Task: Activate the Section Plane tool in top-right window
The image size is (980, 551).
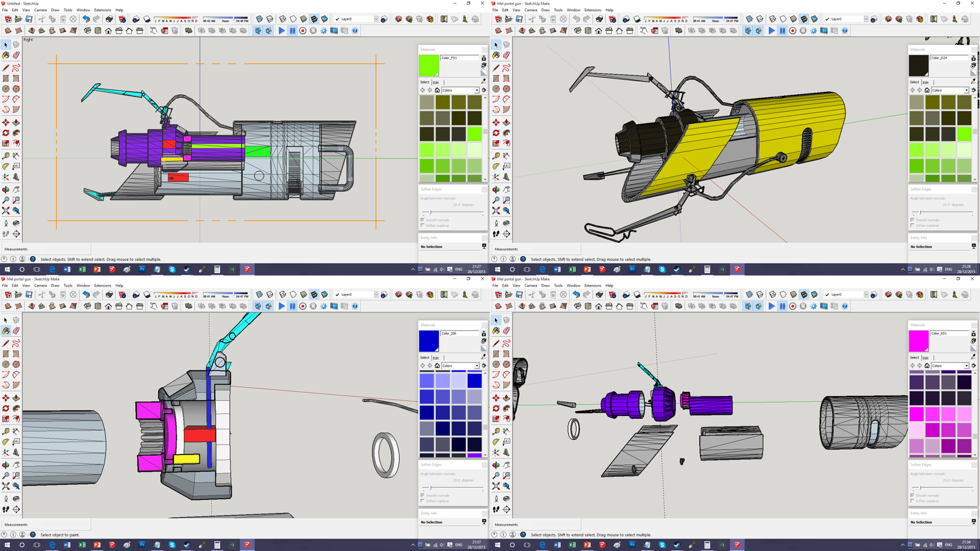Action: tap(507, 234)
